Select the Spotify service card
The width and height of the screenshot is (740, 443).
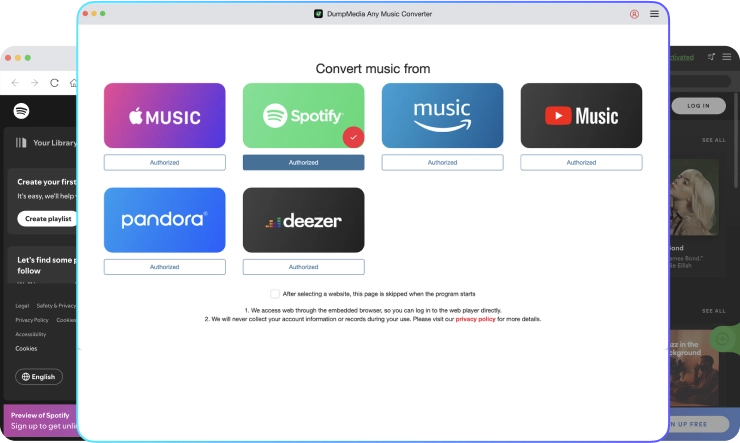[303, 116]
